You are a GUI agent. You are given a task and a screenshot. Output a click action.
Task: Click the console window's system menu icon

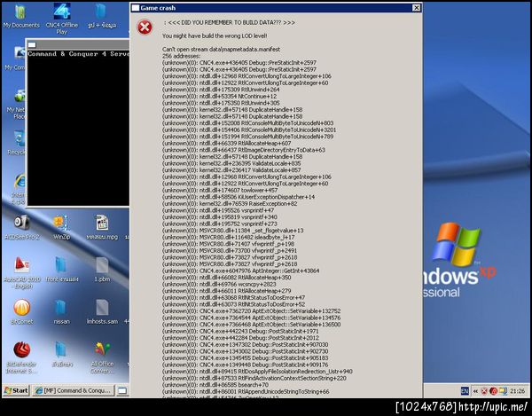click(32, 44)
